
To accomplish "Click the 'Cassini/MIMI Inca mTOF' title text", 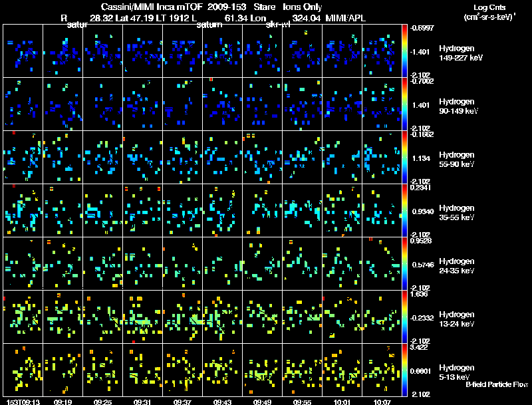I will [x=152, y=7].
